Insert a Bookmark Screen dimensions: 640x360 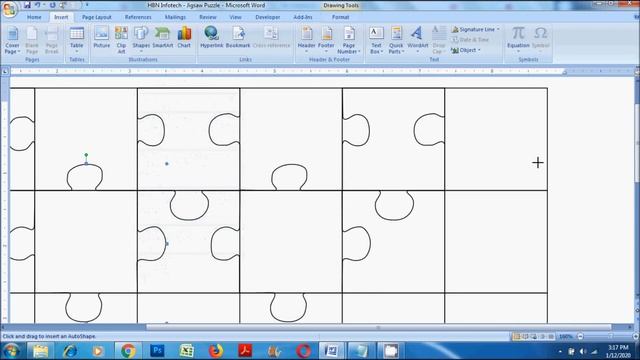pos(238,38)
